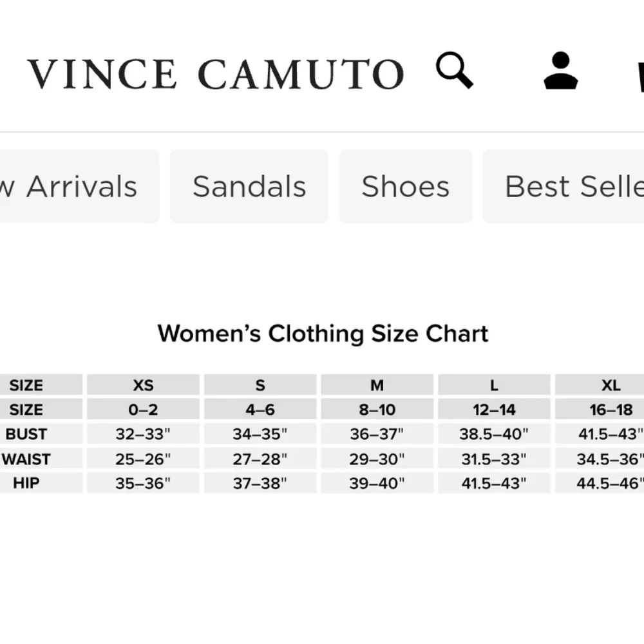Click the 0–2 size cell under XS
The height and width of the screenshot is (644, 644).
click(143, 409)
